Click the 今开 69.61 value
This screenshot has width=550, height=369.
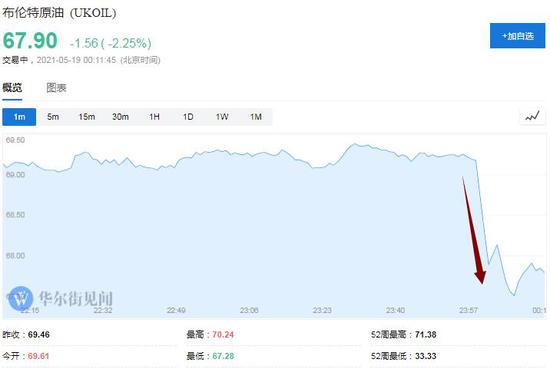click(38, 356)
